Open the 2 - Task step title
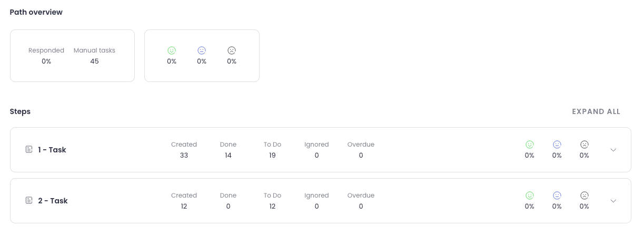The height and width of the screenshot is (237, 644). pos(53,201)
